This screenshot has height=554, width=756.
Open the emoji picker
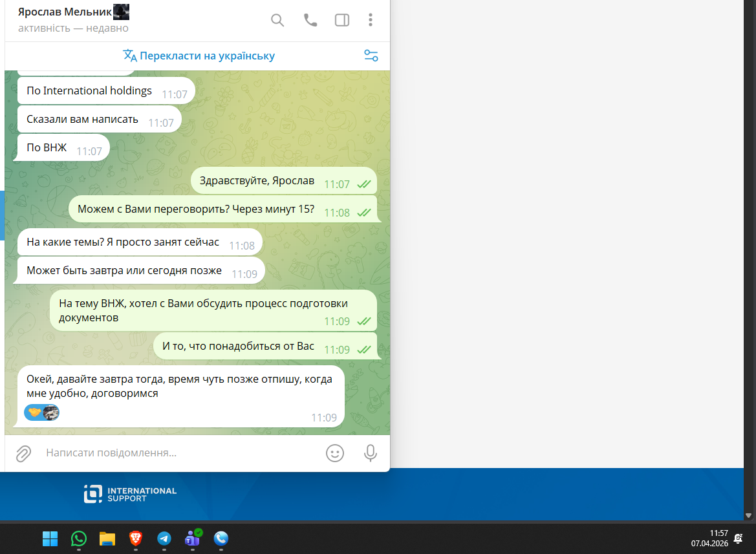click(x=334, y=453)
